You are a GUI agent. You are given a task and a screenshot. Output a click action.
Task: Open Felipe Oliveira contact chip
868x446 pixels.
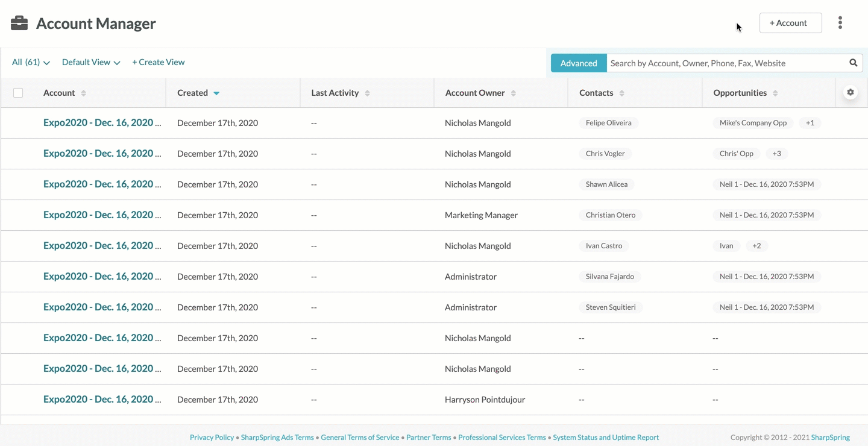tap(609, 123)
